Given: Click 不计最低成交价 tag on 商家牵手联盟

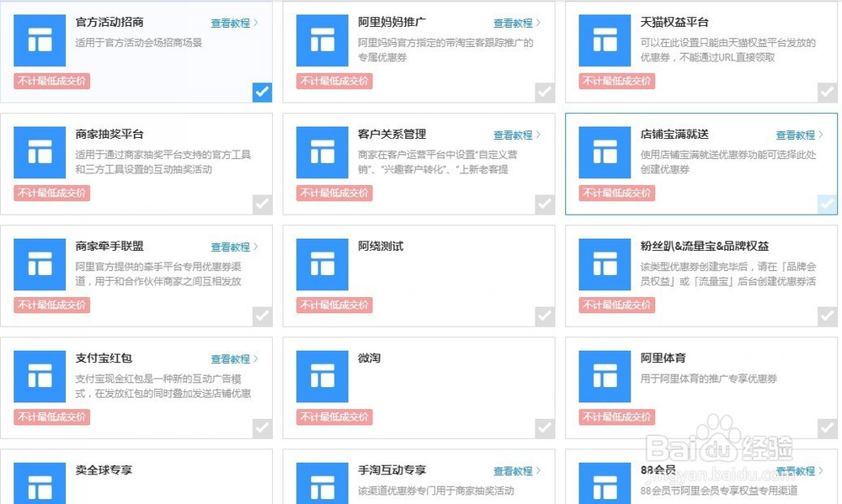Looking at the screenshot, I should pyautogui.click(x=51, y=305).
